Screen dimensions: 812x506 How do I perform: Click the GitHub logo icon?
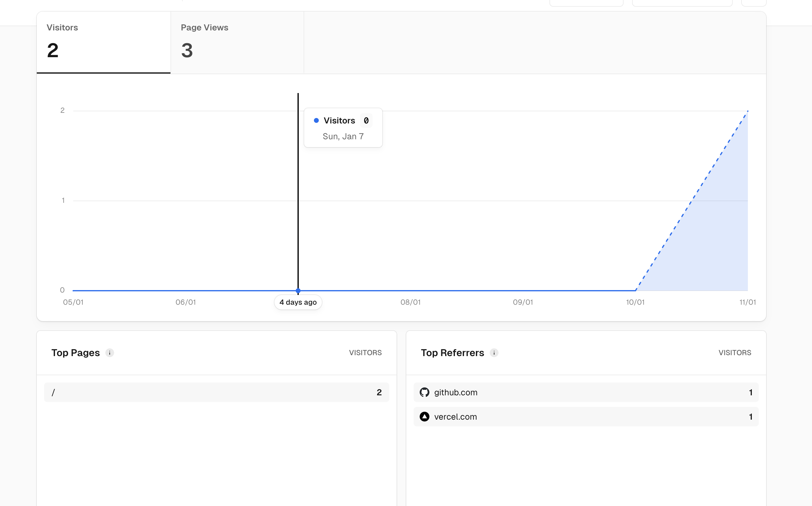(425, 392)
